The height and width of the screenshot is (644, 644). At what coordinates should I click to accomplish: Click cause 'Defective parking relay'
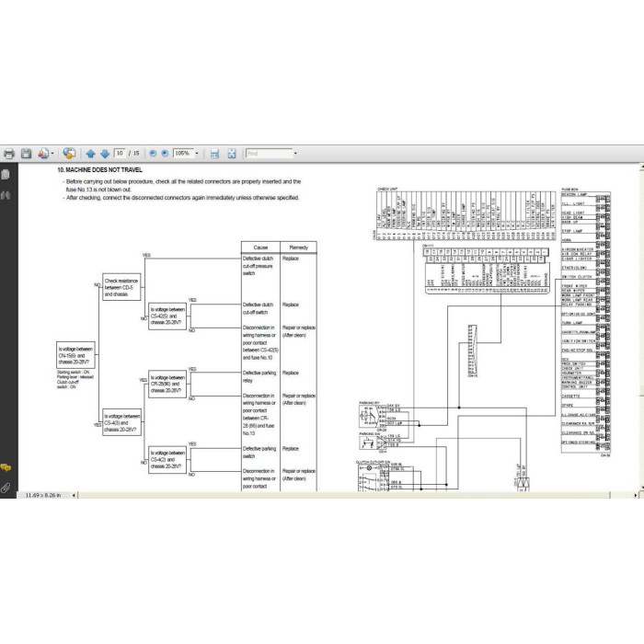(x=259, y=376)
